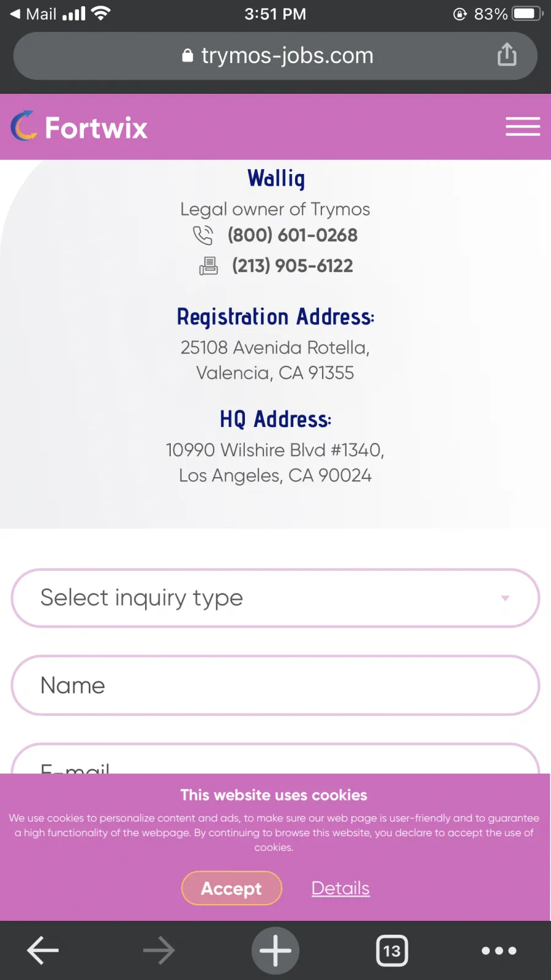Return to Mail app via back indicator

[x=34, y=13]
